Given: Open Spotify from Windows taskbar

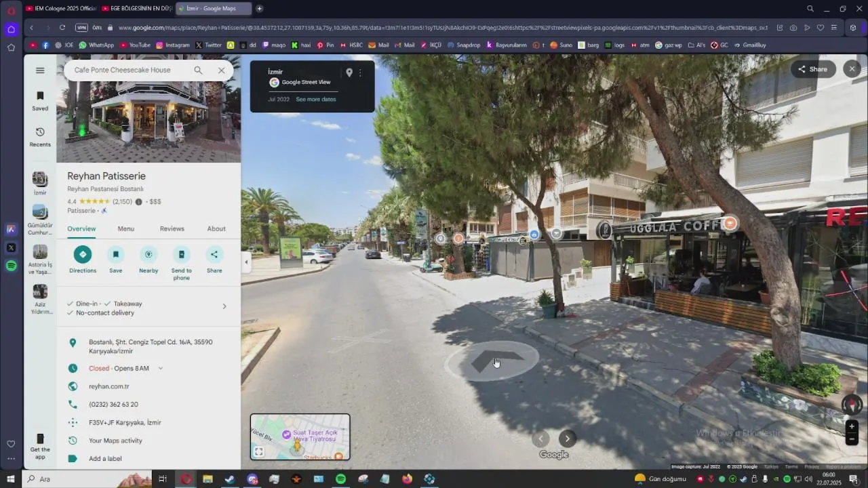Looking at the screenshot, I should pyautogui.click(x=340, y=479).
